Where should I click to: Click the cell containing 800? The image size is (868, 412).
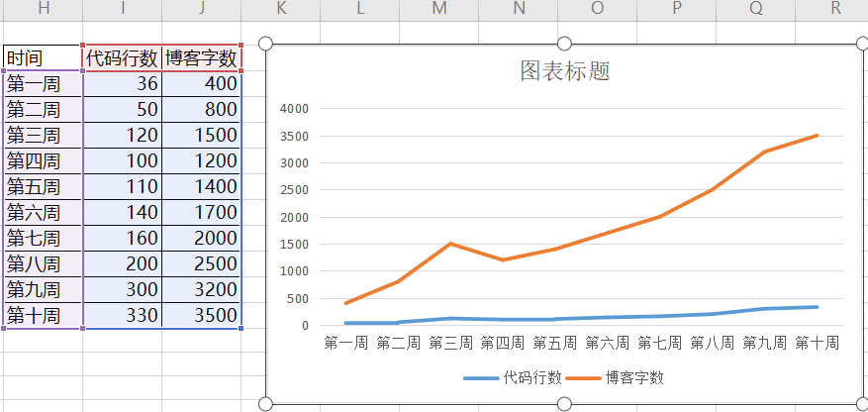click(202, 110)
